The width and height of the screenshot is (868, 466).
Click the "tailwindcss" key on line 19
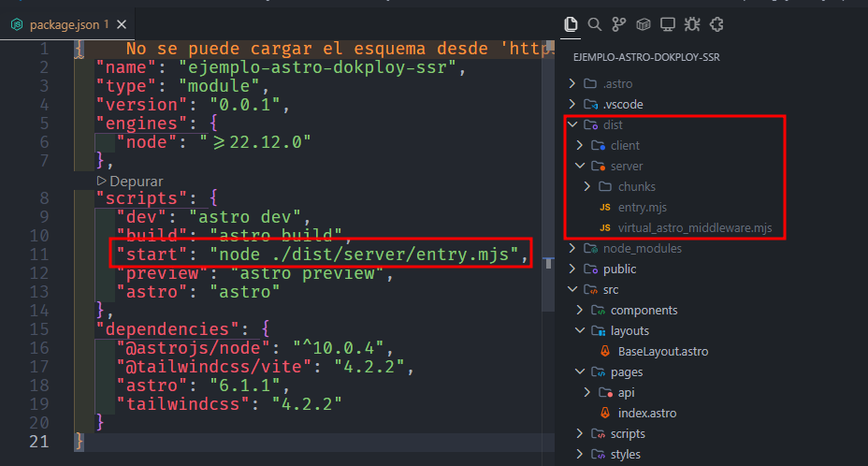[183, 404]
